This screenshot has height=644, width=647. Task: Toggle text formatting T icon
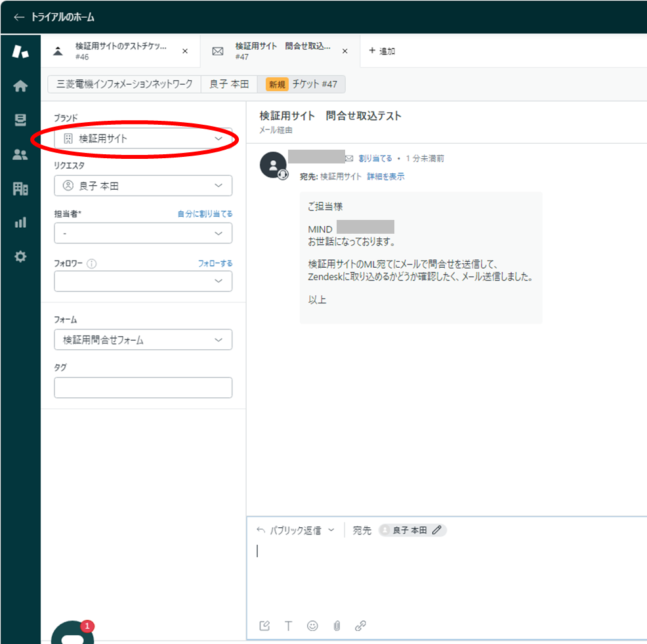pos(288,626)
